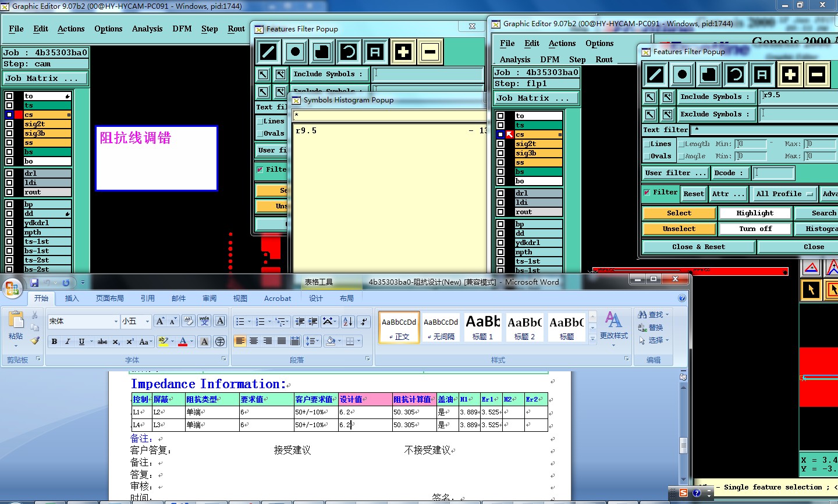Check Lines option in r9.5 Features Filter Popup
The height and width of the screenshot is (504, 838).
click(647, 144)
